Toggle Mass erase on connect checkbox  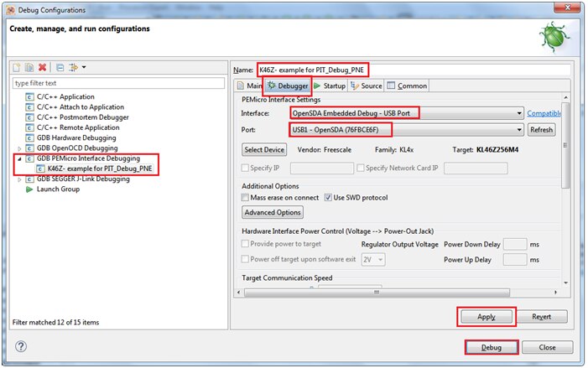coord(245,198)
